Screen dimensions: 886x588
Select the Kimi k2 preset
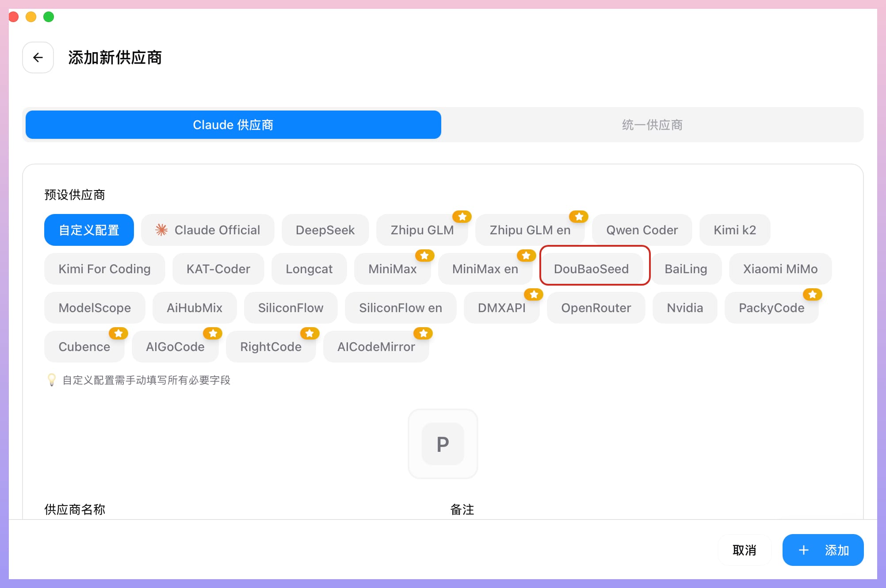click(735, 230)
